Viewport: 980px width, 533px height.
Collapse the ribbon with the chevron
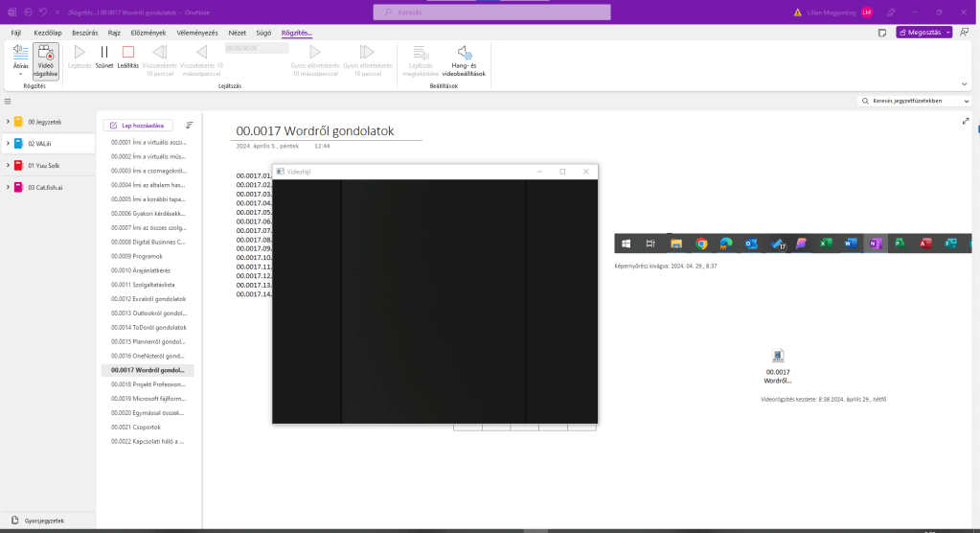(965, 83)
